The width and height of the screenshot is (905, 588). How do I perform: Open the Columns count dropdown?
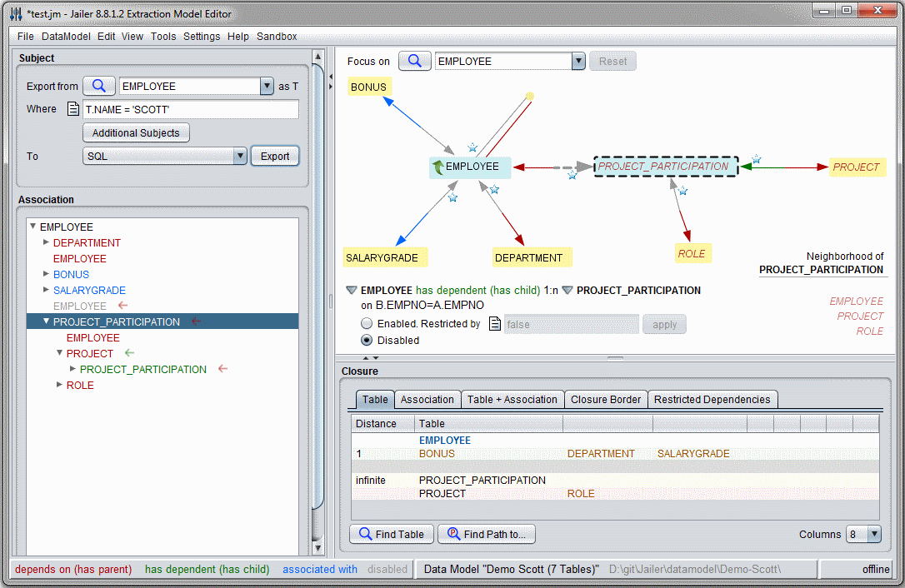(x=873, y=534)
